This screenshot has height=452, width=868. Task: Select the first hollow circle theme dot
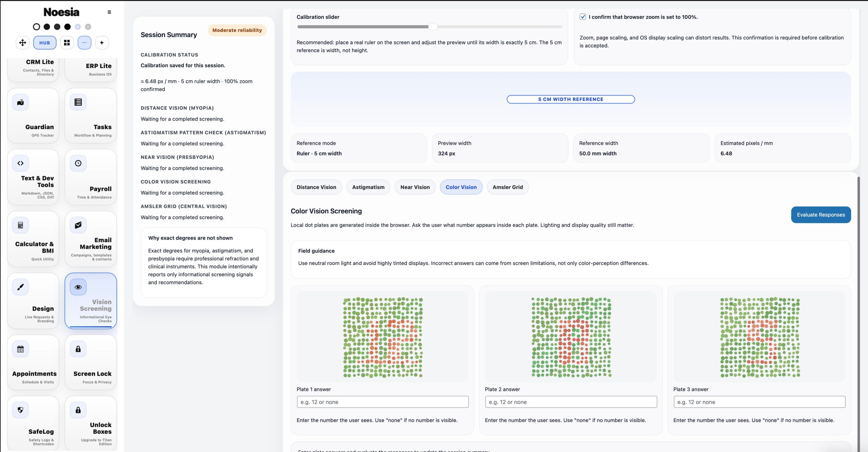pyautogui.click(x=36, y=27)
